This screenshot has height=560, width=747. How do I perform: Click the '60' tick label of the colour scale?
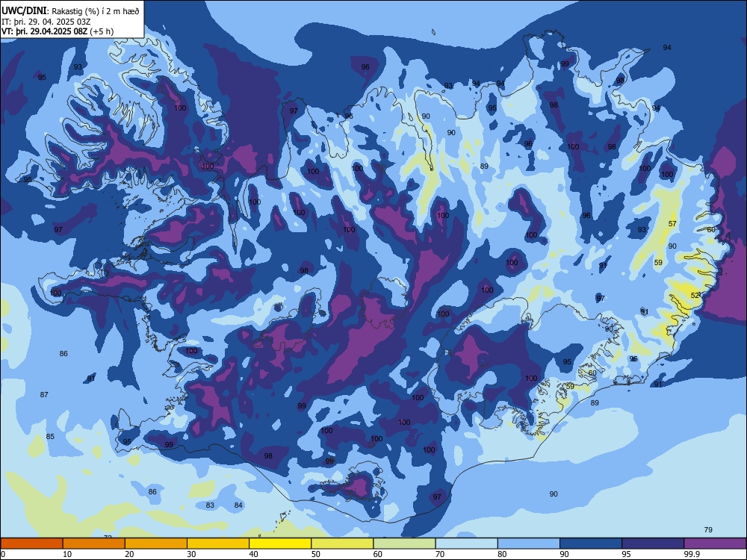[x=378, y=554]
